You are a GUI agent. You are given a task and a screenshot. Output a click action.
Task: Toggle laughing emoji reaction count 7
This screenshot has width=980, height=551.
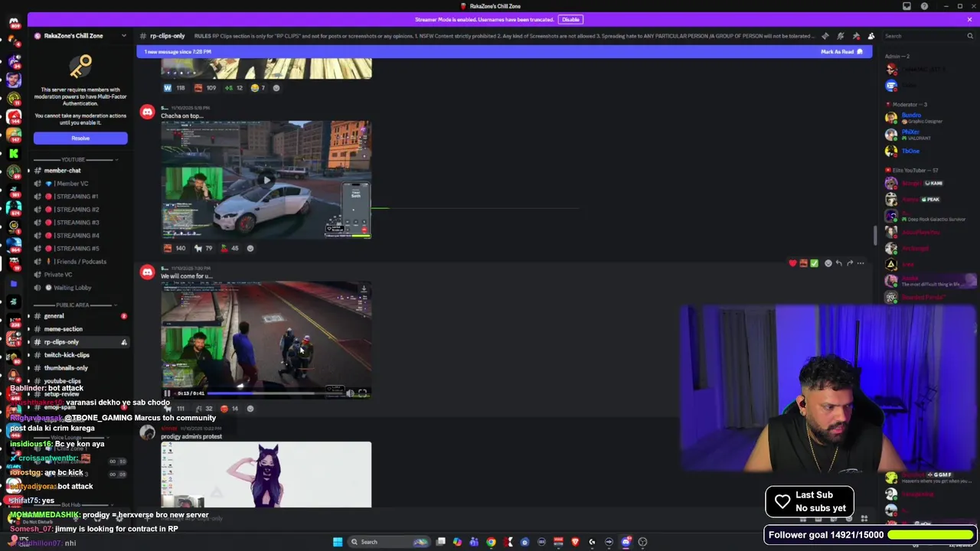[x=258, y=88]
